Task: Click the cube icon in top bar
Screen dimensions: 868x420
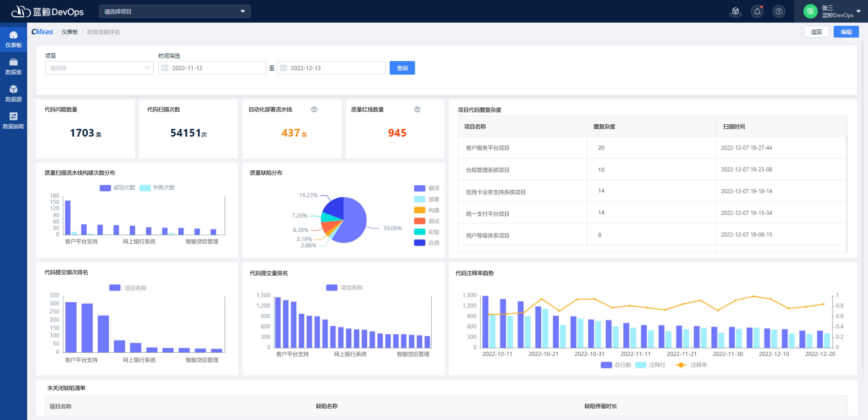Action: (x=735, y=11)
